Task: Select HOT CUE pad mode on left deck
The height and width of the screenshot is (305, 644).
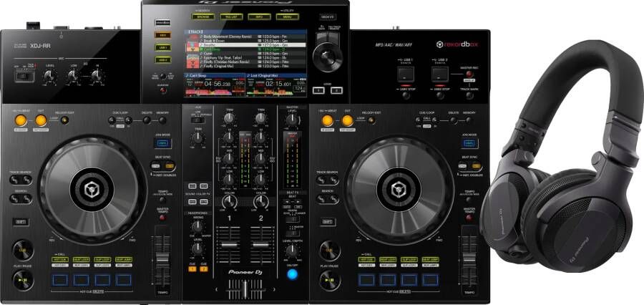Action: coord(60,260)
